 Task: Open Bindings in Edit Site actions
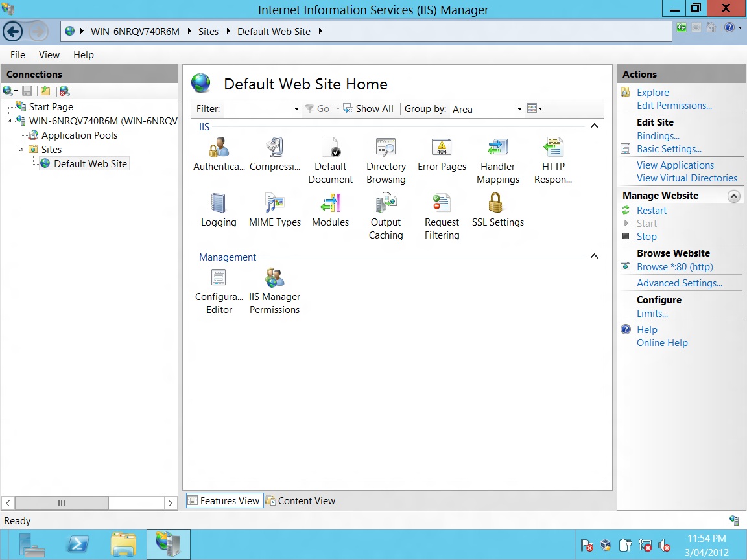tap(658, 136)
